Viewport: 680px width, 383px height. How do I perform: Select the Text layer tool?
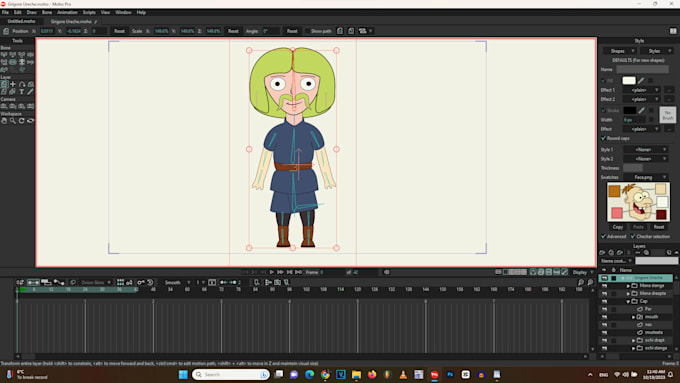[22, 92]
